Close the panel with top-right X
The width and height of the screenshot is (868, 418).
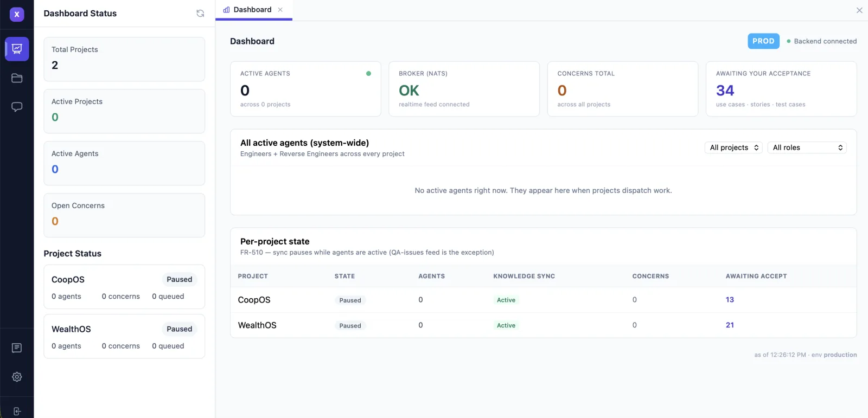859,10
